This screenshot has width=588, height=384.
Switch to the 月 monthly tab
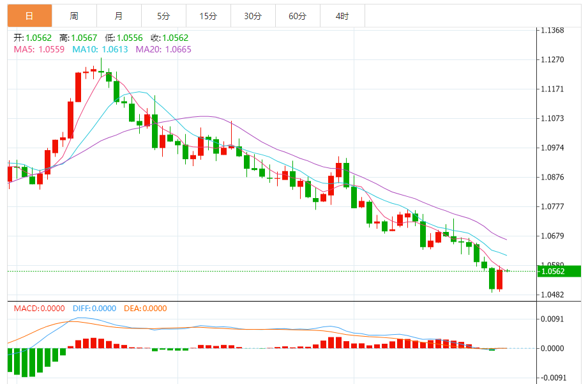coord(119,16)
